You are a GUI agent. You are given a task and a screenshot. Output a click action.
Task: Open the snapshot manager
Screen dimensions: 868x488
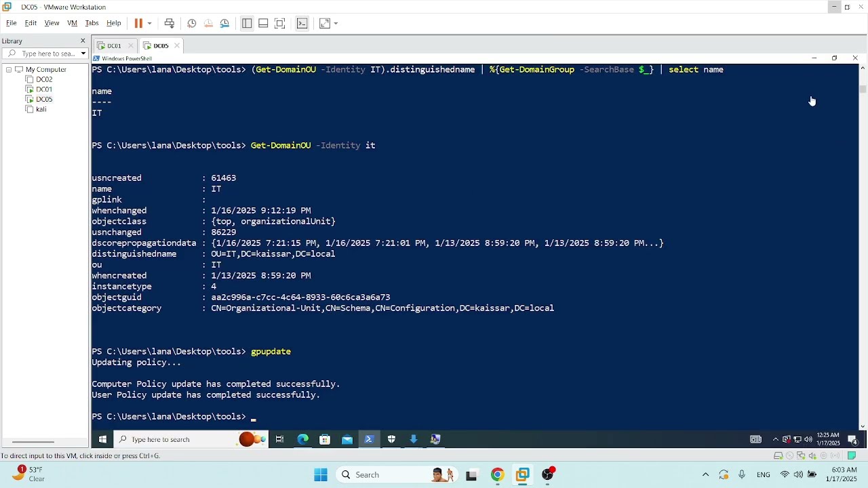[x=224, y=23]
